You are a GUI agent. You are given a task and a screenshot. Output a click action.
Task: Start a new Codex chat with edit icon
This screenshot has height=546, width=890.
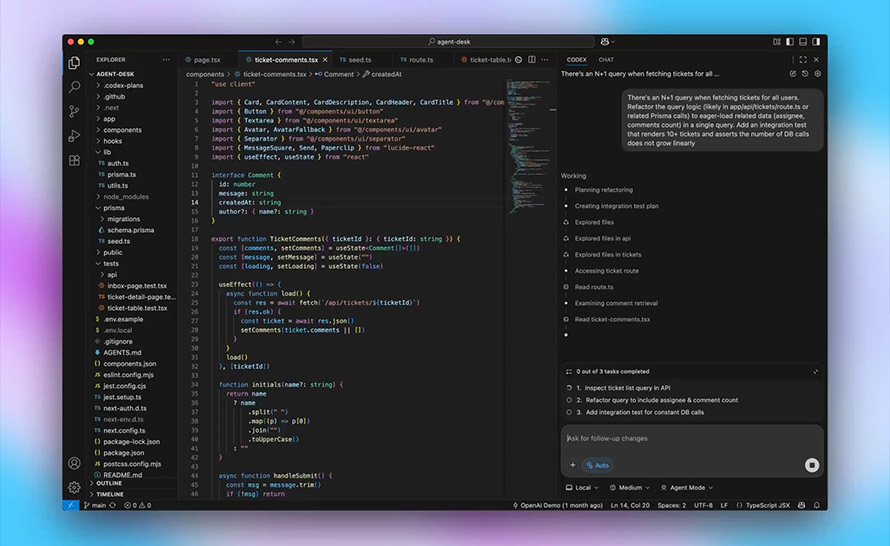[793, 74]
